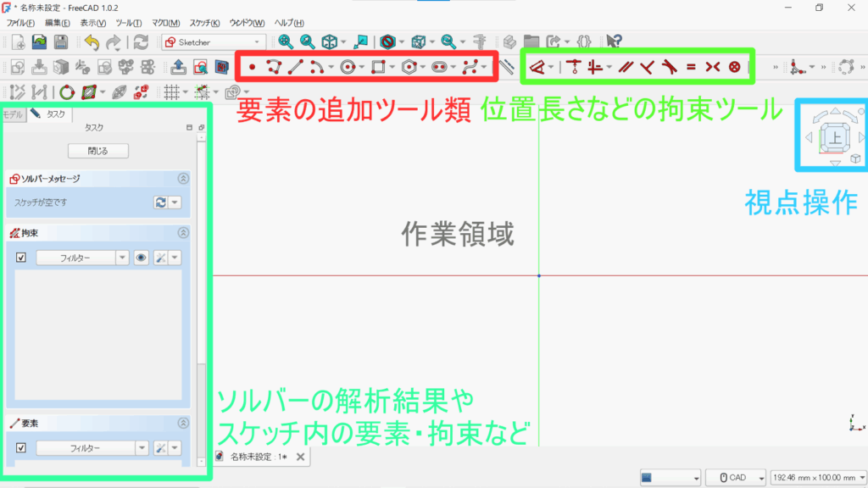Pick the line drawing tool
Viewport: 868px width, 488px height.
294,67
